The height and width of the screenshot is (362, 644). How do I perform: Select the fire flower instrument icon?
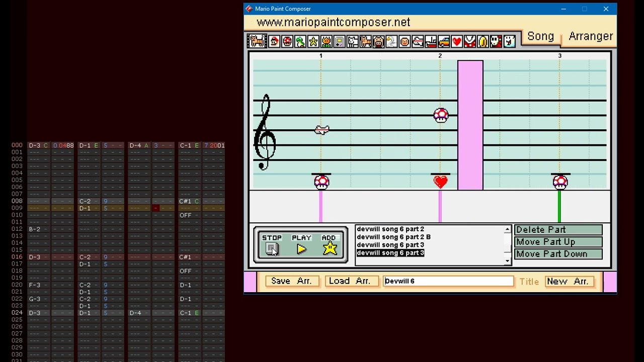click(x=327, y=41)
